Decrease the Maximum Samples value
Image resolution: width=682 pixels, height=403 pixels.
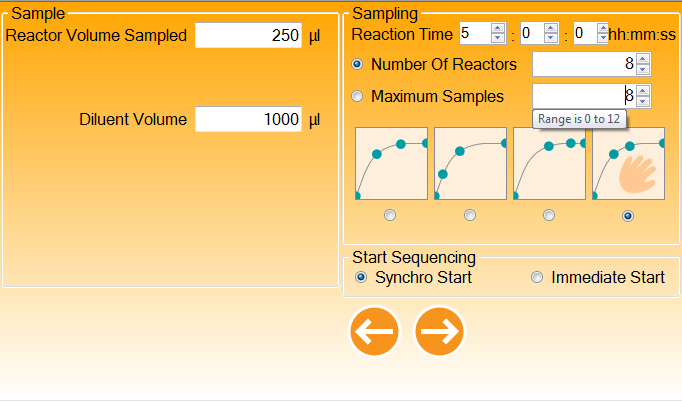(x=643, y=102)
